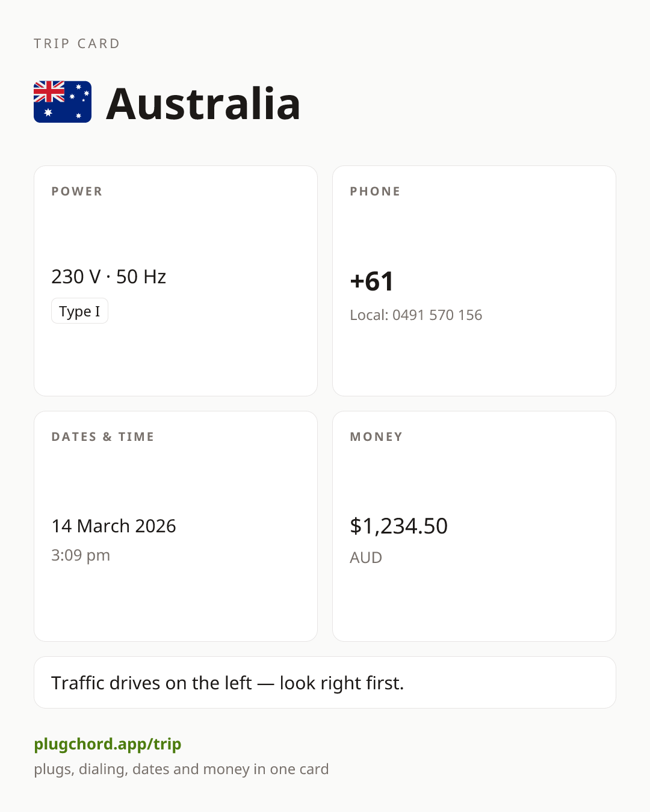Click the Australian flag icon
This screenshot has height=812, width=650.
pyautogui.click(x=63, y=102)
